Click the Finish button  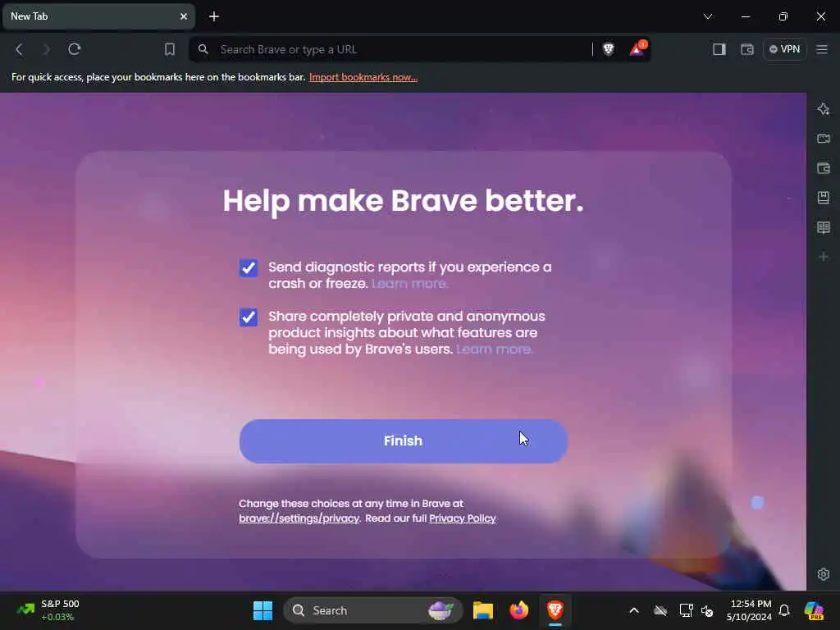403,441
